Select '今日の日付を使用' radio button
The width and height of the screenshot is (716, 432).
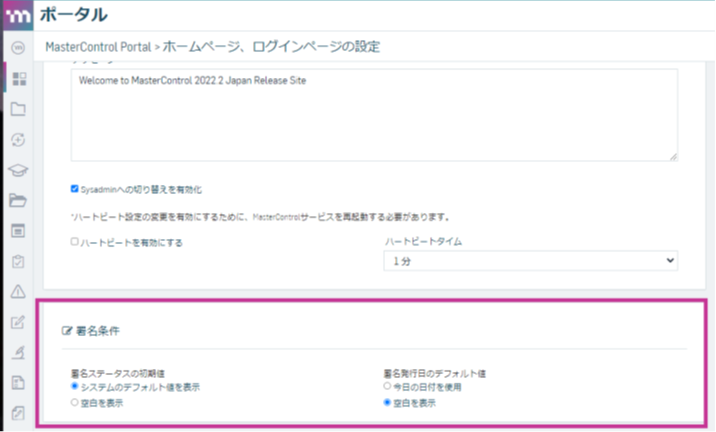pyautogui.click(x=387, y=386)
